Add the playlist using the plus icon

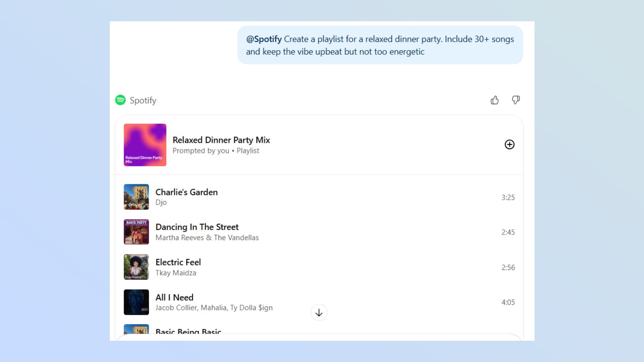tap(510, 145)
